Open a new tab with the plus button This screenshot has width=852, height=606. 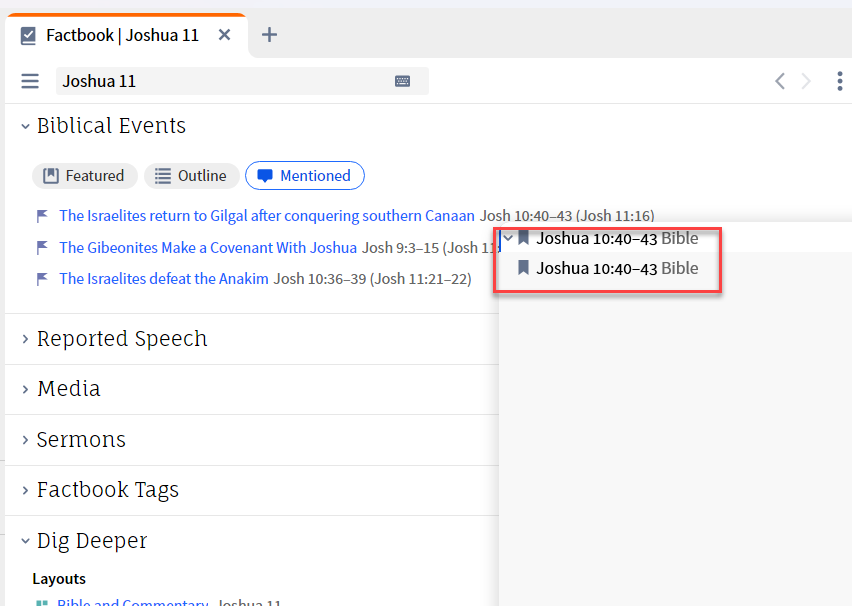tap(269, 34)
